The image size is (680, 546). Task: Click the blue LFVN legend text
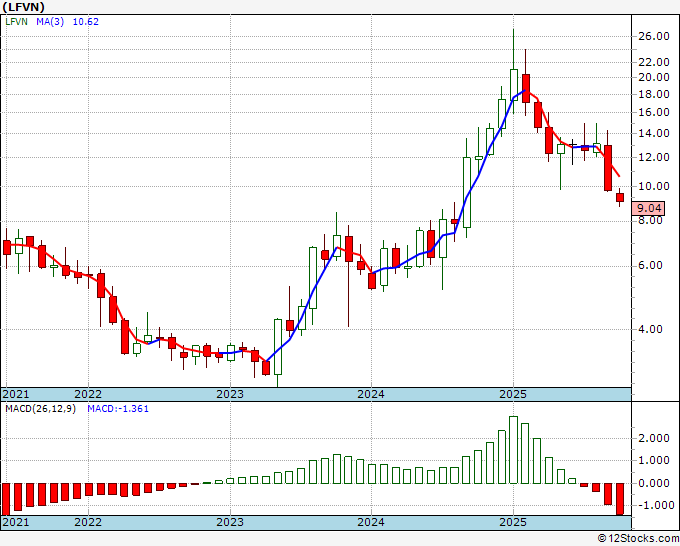16,21
